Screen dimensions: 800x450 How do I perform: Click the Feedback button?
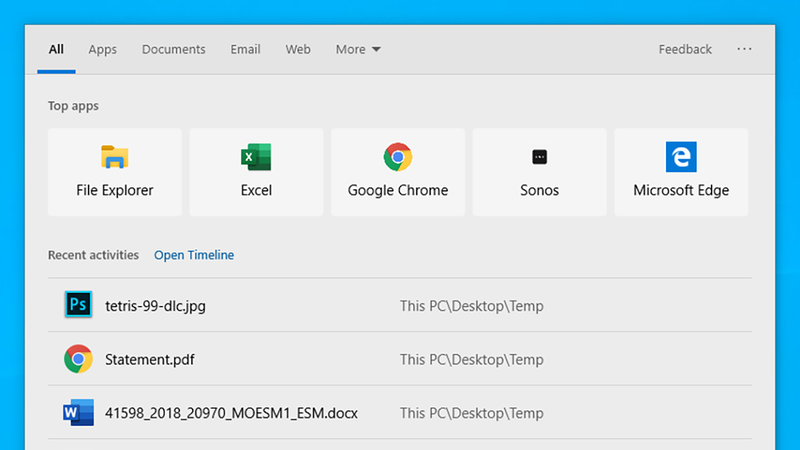tap(685, 49)
